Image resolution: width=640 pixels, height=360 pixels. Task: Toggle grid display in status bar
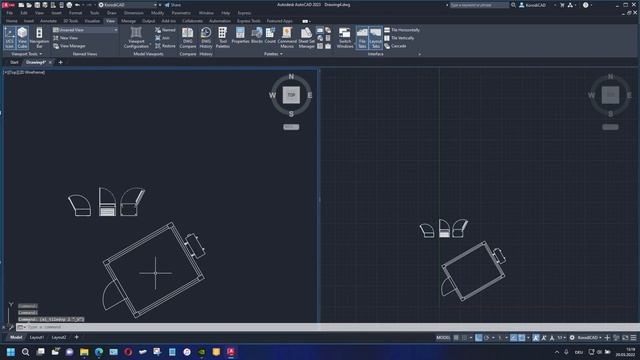(456, 338)
